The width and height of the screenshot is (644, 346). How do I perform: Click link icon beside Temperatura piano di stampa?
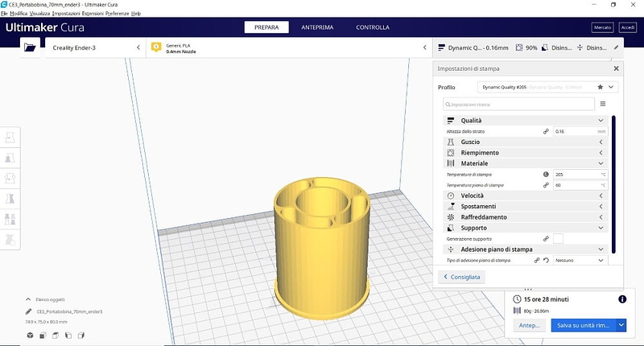(546, 185)
